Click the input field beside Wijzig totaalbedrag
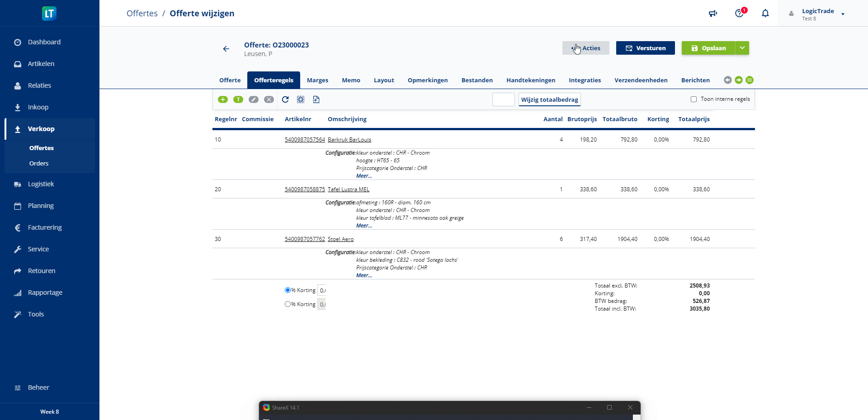Image resolution: width=868 pixels, height=420 pixels. click(503, 99)
